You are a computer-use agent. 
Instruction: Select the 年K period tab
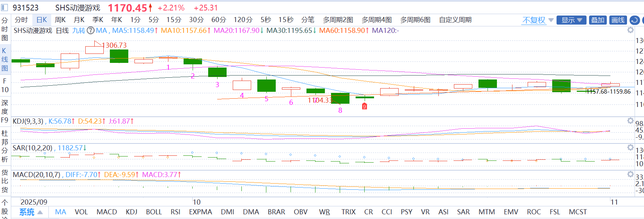coord(117,20)
